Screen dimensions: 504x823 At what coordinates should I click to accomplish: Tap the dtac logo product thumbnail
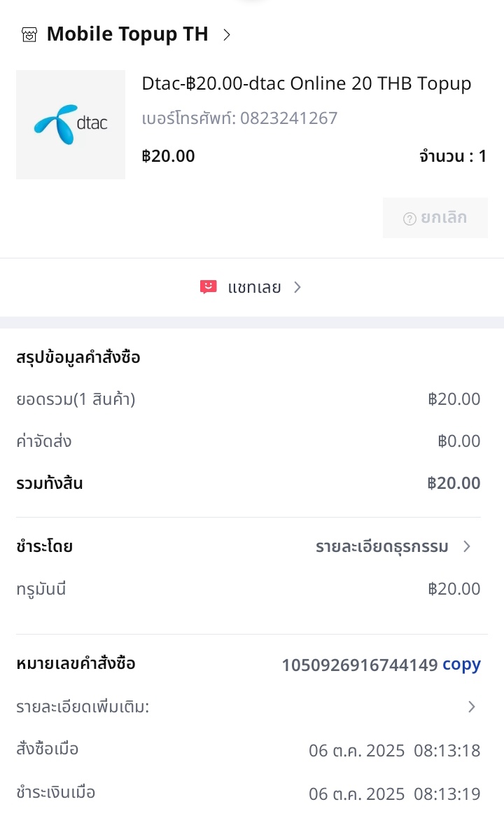[x=71, y=125]
